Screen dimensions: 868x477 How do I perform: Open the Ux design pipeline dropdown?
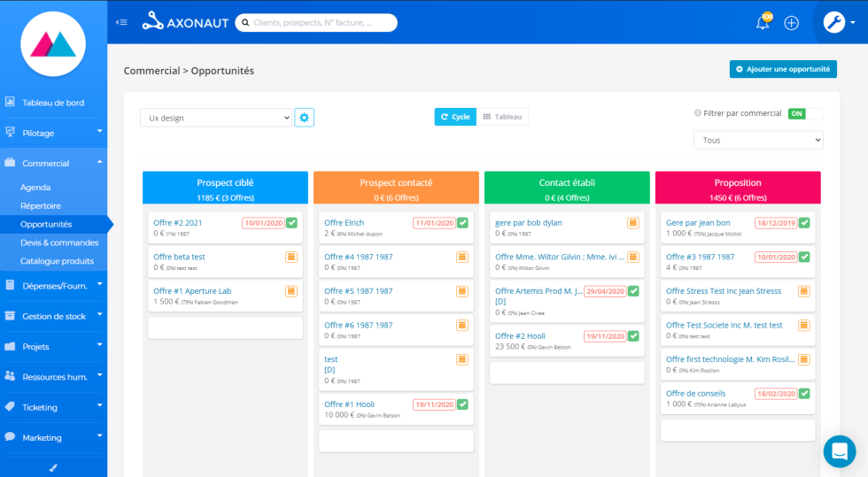216,117
